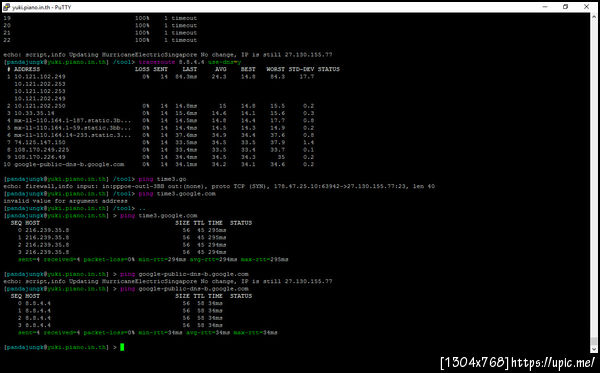Viewport: 600px width, 373px height.
Task: Click the 'LOSS' column header
Action: click(x=142, y=69)
